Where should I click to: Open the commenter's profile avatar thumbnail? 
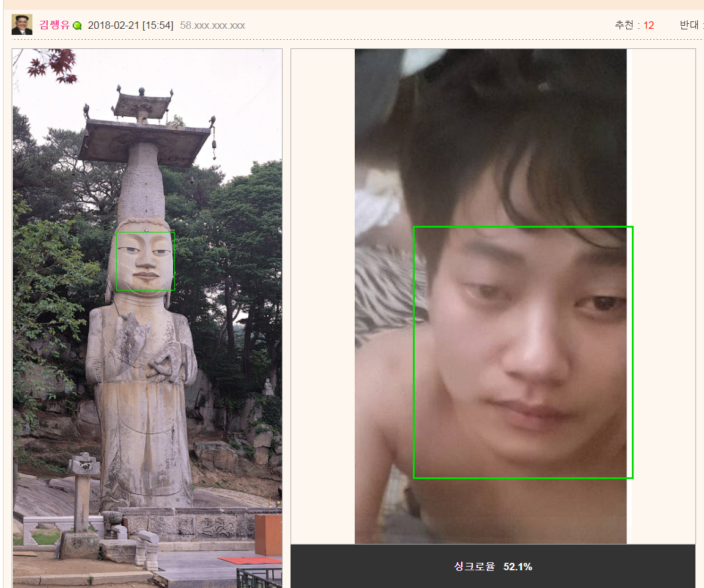click(22, 24)
